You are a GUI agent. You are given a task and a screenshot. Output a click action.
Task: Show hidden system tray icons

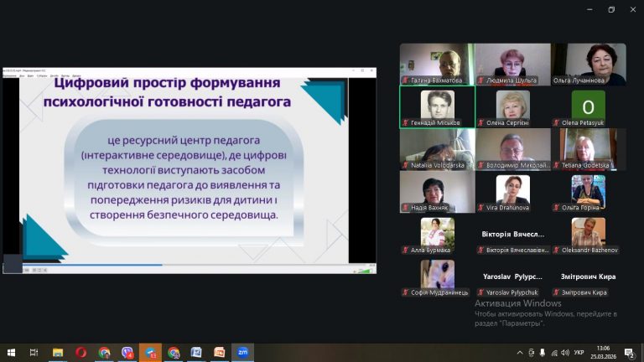pos(520,353)
